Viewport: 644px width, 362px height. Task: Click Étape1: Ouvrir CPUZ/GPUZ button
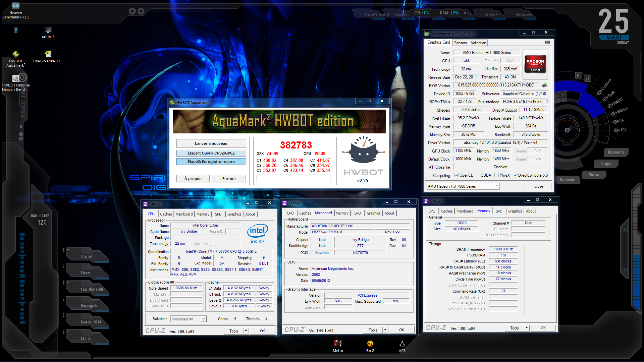pyautogui.click(x=211, y=153)
